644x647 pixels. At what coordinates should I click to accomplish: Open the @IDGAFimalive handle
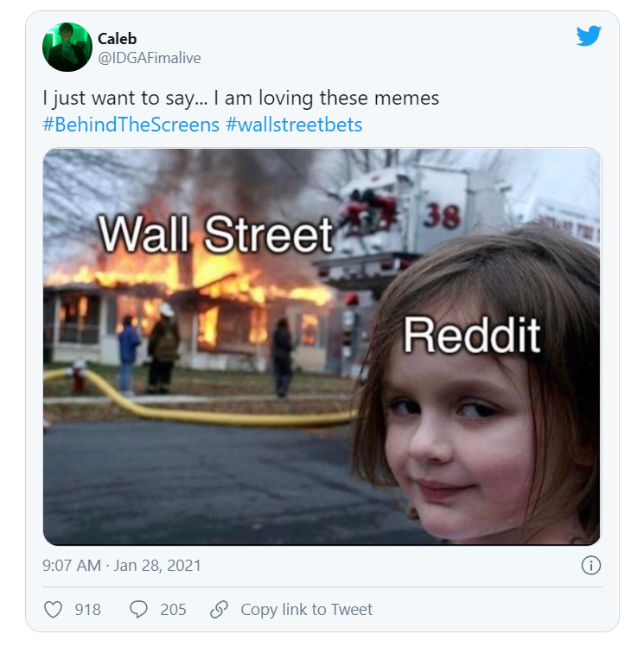150,58
